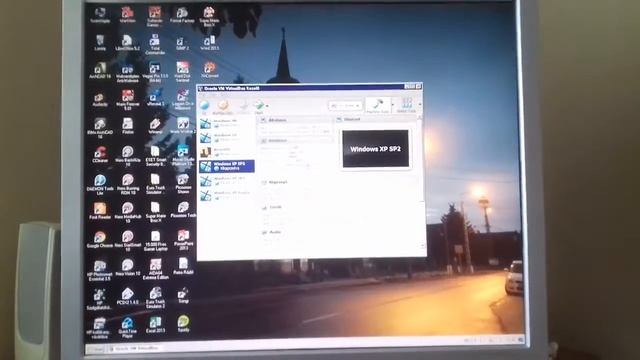The height and width of the screenshot is (360, 640).
Task: Open the LibreOffice 5.2 desktop icon
Action: [x=127, y=43]
